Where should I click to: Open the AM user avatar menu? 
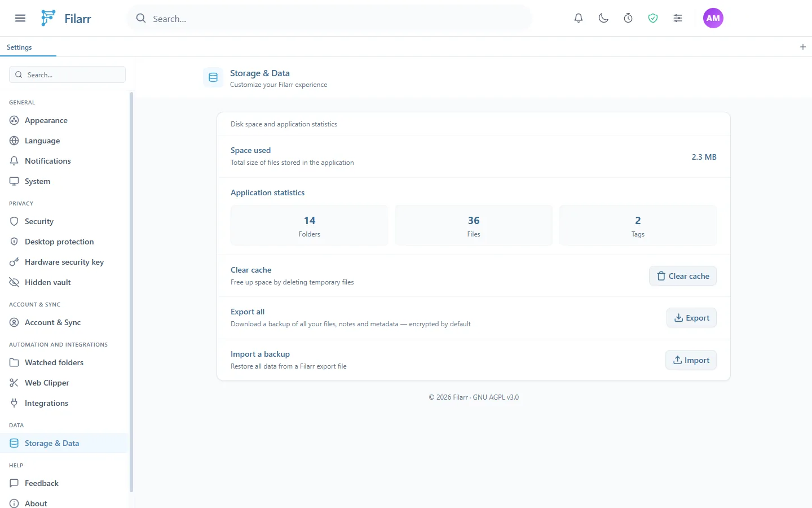point(713,18)
